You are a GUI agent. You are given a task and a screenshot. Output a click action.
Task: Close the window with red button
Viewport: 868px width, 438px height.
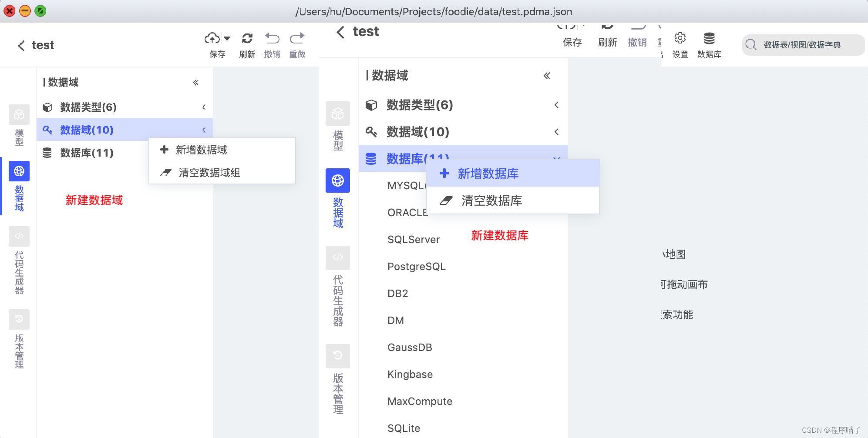click(x=9, y=11)
